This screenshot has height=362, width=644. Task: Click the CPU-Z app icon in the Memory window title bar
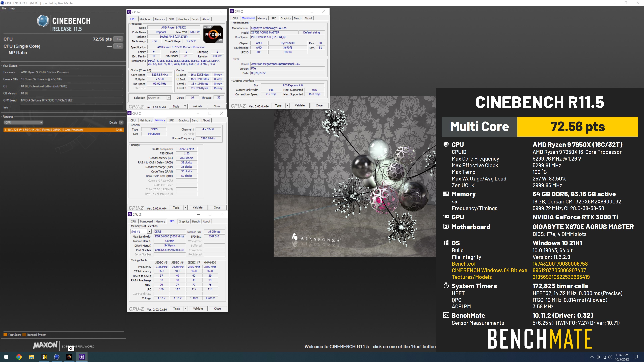[129, 113]
